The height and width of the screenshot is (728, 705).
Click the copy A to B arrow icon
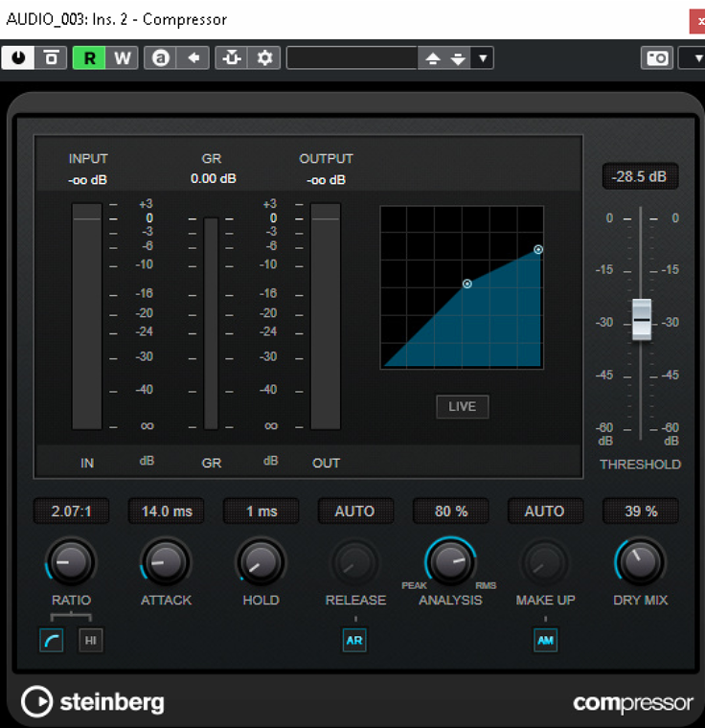(x=193, y=58)
